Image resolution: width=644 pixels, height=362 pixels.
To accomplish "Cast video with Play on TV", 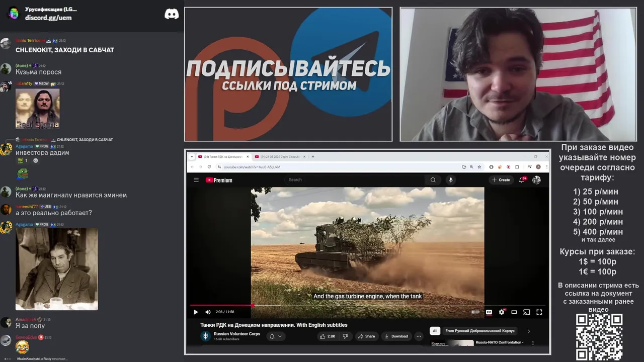I will 527,312.
